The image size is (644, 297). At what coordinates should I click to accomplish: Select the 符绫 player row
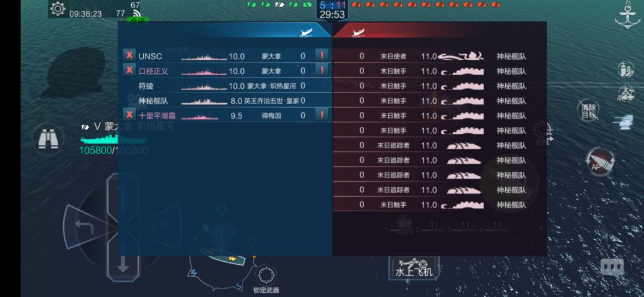225,86
